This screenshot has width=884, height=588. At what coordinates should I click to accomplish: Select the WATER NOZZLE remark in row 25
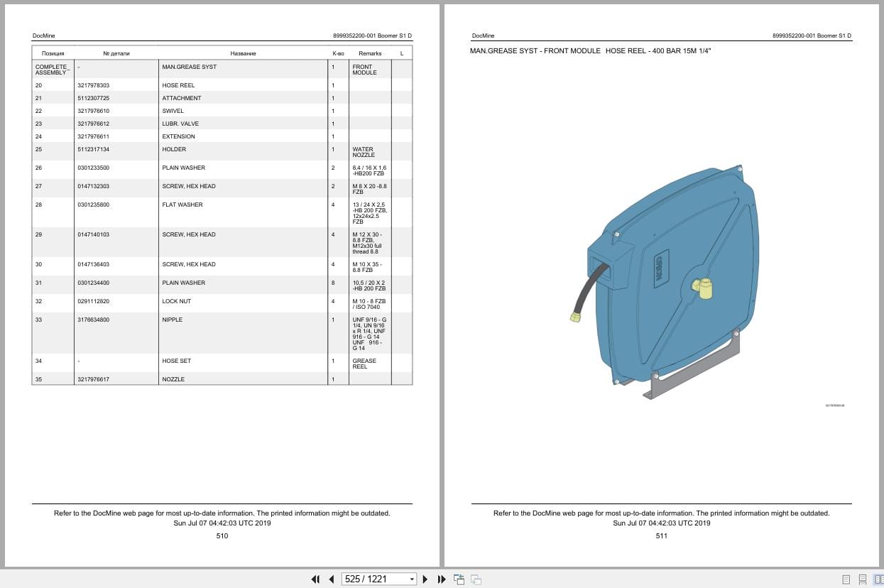(x=364, y=152)
